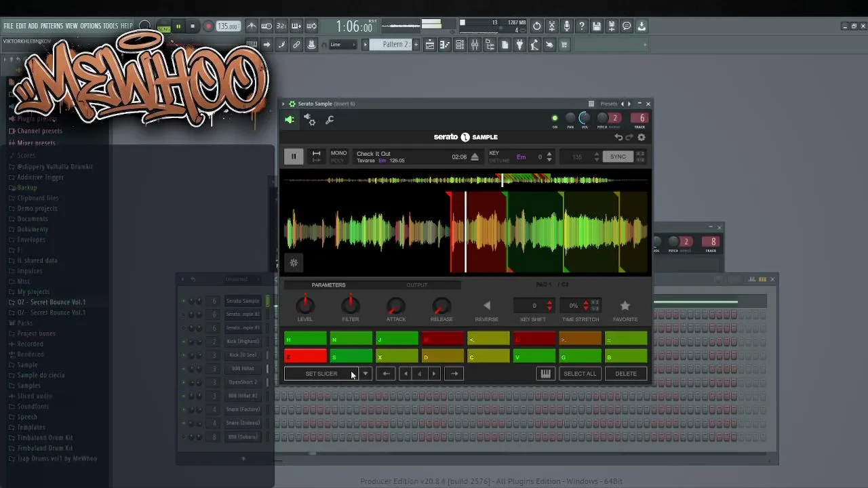Toggle the cue play mode arrows icon
Viewport: 868px width, 488px height.
pyautogui.click(x=316, y=157)
